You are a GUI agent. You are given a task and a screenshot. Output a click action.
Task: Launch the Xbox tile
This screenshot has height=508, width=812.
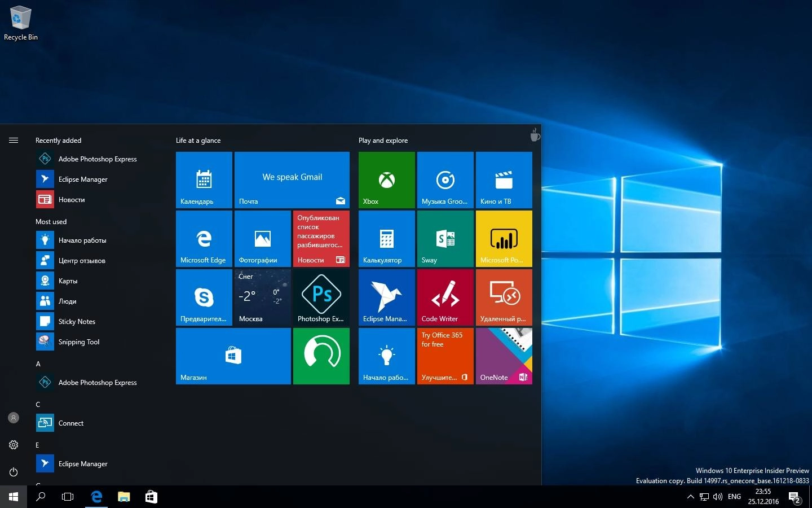[x=387, y=180]
